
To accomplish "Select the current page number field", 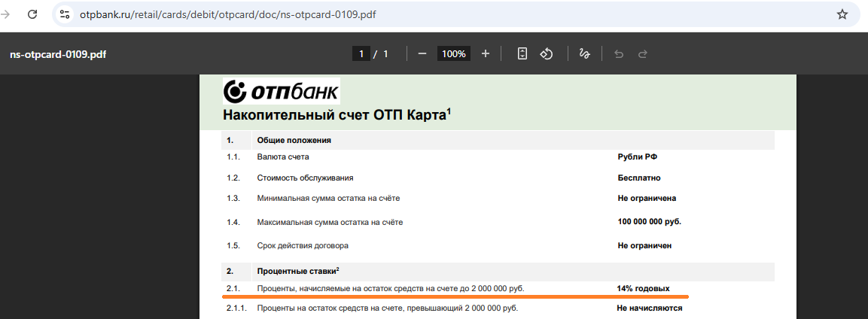I will [361, 53].
